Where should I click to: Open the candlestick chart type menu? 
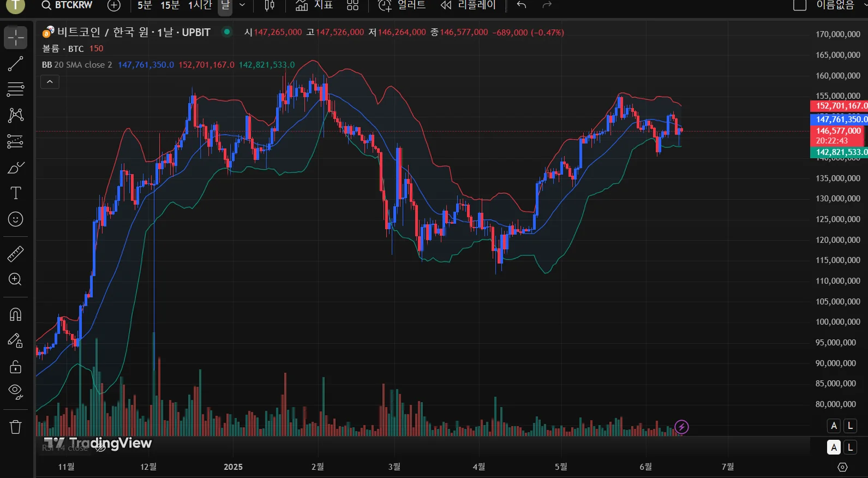pyautogui.click(x=270, y=5)
